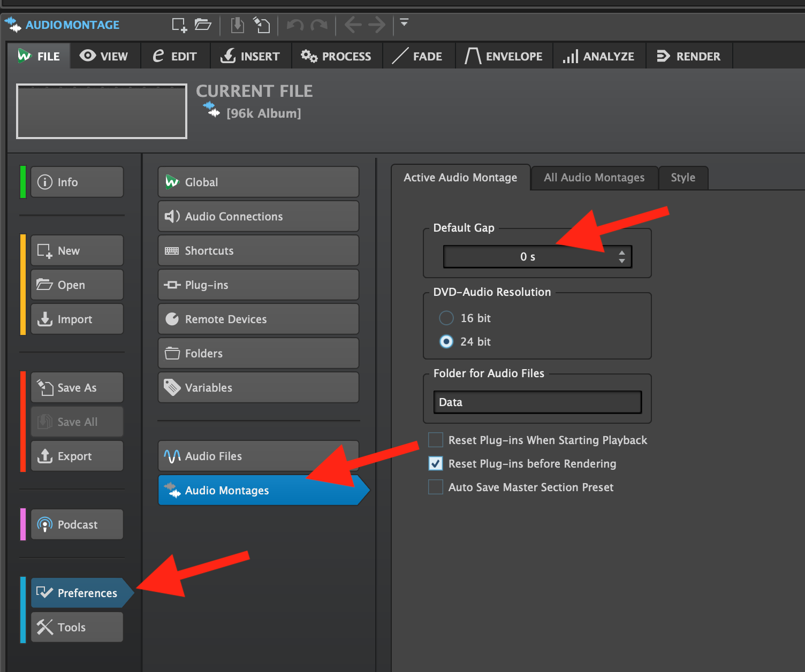
Task: Open Shortcuts preferences
Action: 259,250
